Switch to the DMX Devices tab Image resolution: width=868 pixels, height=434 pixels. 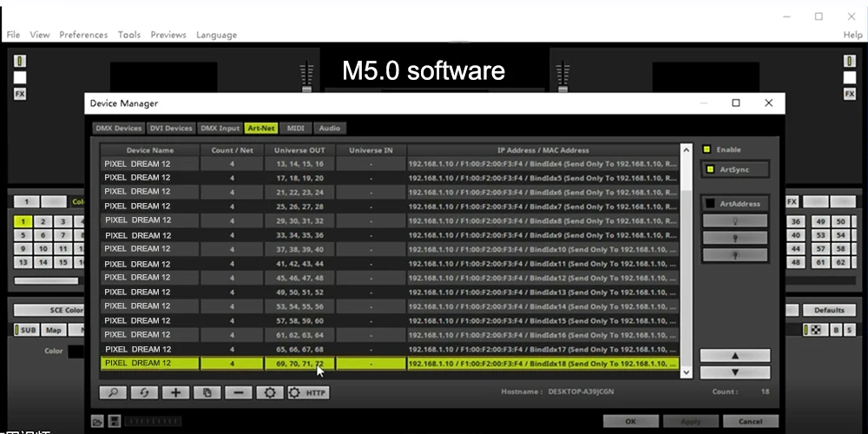coord(118,128)
